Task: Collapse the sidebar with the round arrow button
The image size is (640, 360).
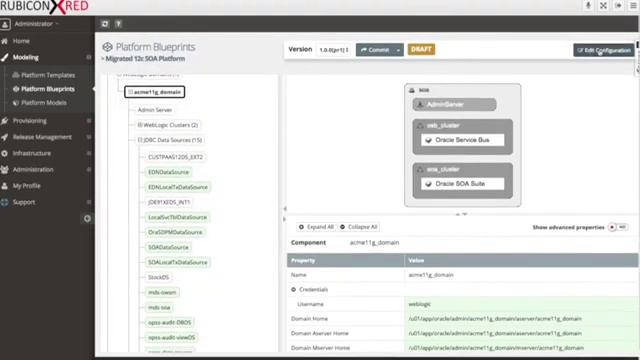Action: 87,219
